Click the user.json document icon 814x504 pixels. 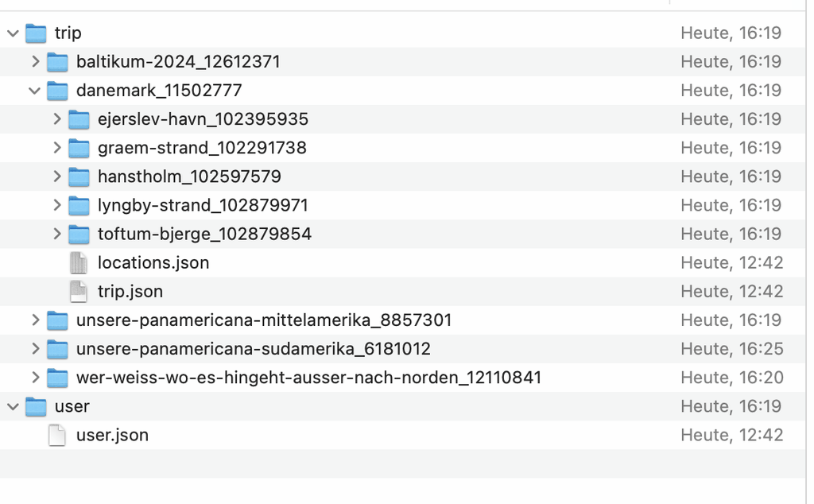[x=57, y=435]
